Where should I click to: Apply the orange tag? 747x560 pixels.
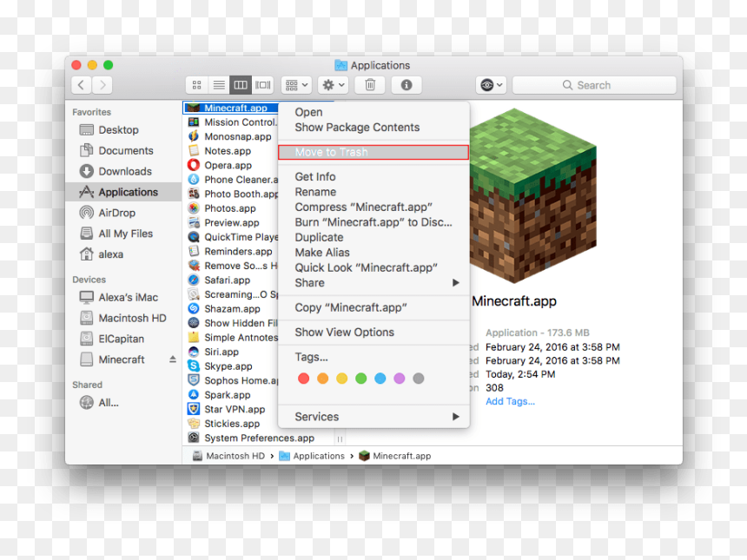click(322, 379)
